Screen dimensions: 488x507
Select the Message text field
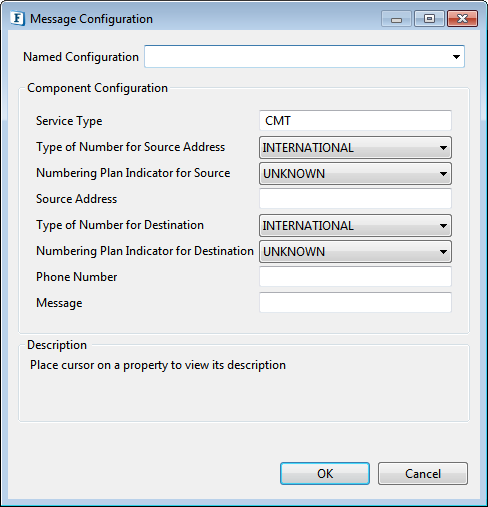[355, 303]
